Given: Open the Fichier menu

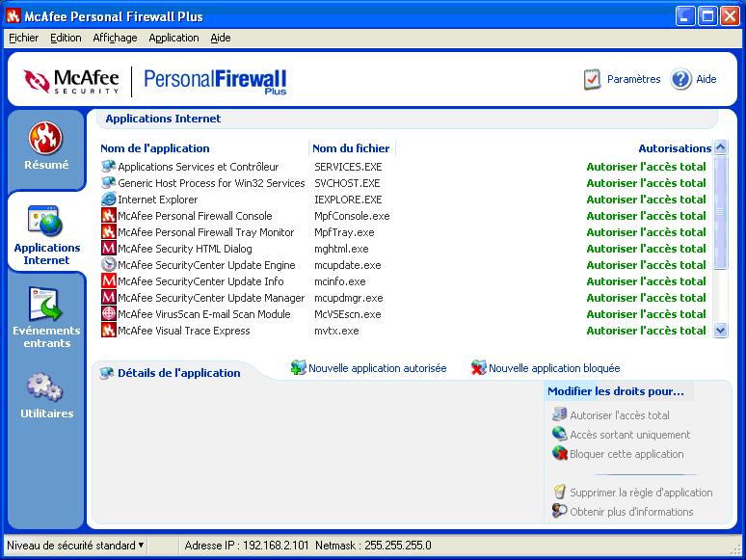Looking at the screenshot, I should pyautogui.click(x=24, y=38).
